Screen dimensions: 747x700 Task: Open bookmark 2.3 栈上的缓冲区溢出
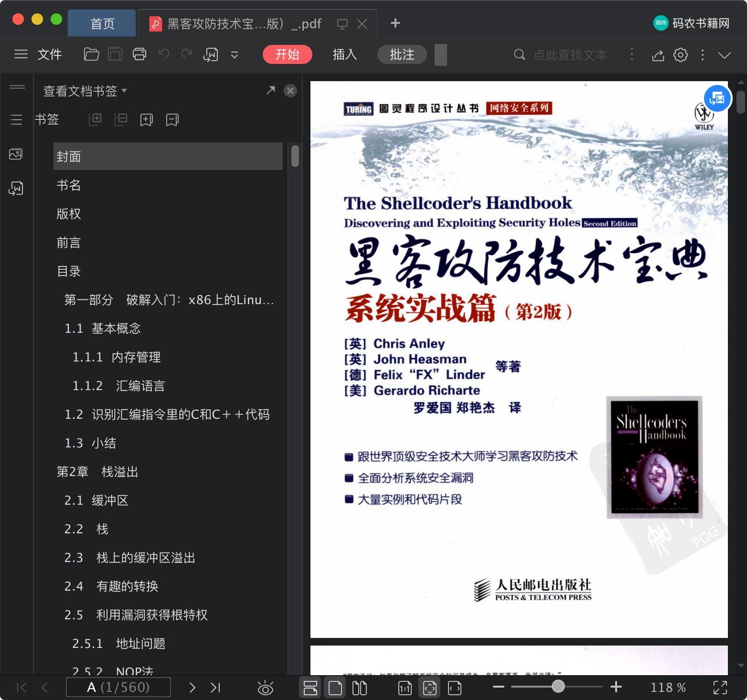(130, 558)
